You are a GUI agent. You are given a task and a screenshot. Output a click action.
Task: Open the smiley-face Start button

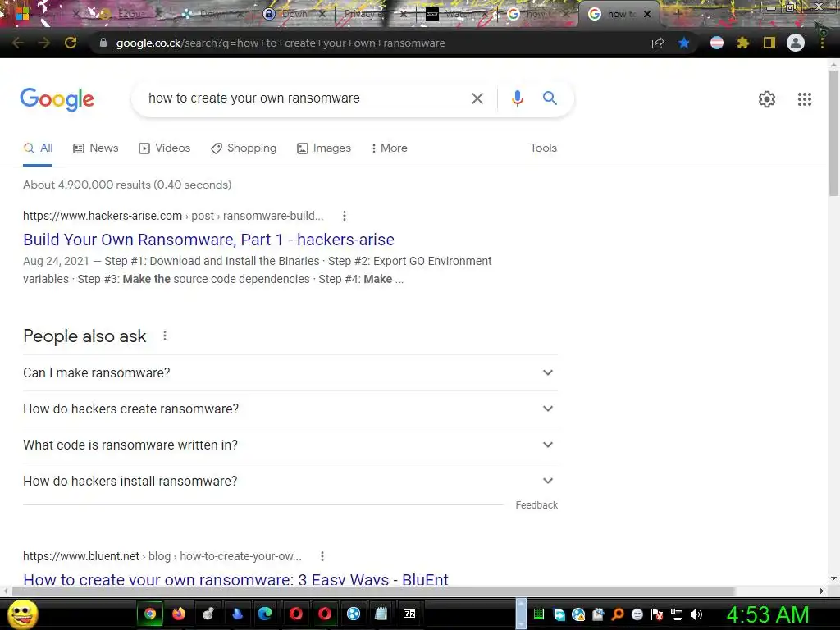(x=22, y=614)
